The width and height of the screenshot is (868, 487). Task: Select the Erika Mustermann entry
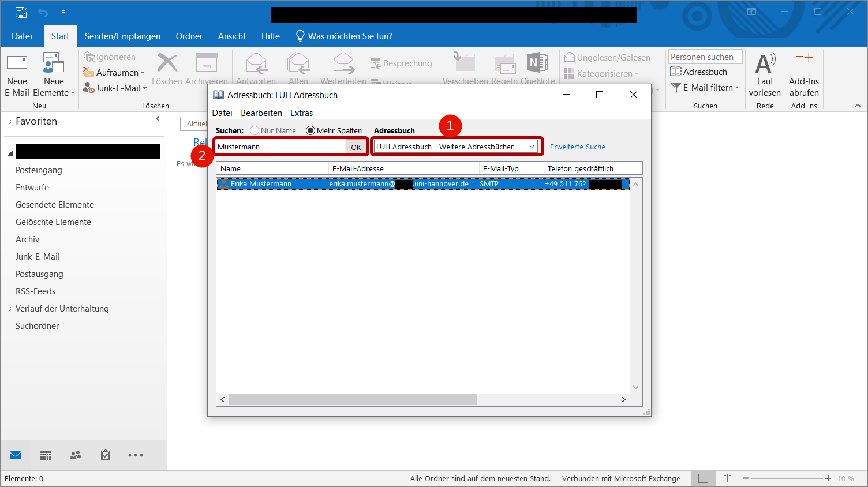[x=423, y=183]
